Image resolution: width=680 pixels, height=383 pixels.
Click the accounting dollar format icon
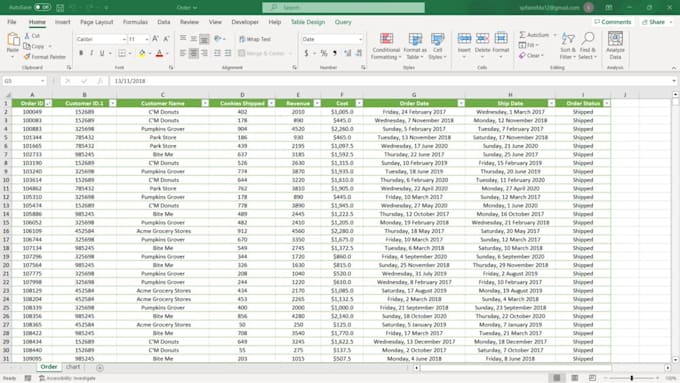click(306, 53)
